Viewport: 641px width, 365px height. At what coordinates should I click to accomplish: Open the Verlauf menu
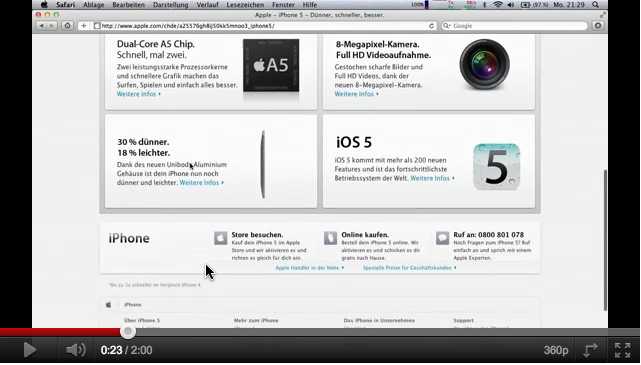[207, 5]
